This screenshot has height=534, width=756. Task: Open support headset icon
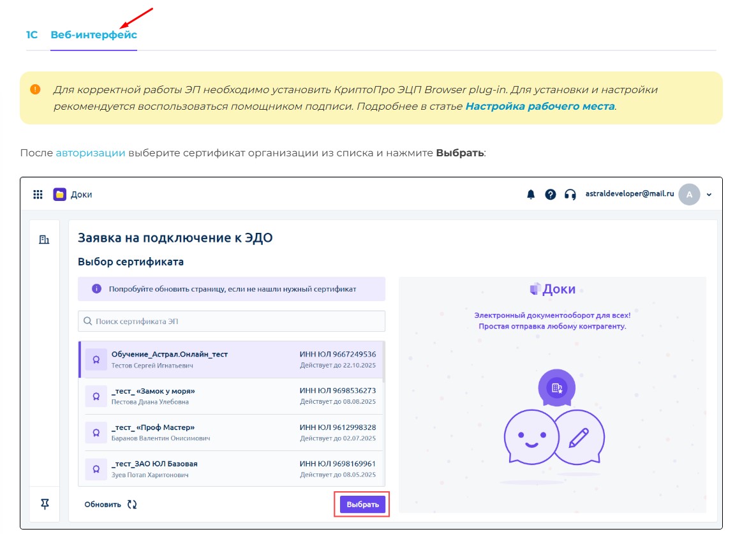570,194
